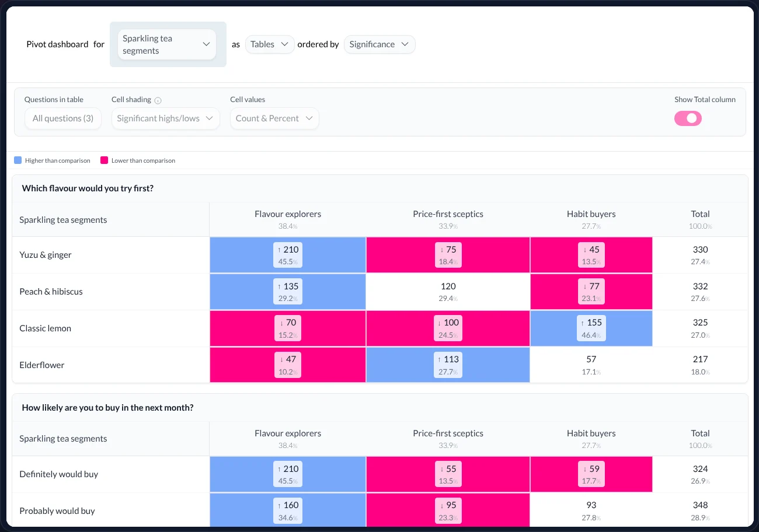This screenshot has width=759, height=532.
Task: Select the Definitely would buy row label
Action: [59, 474]
